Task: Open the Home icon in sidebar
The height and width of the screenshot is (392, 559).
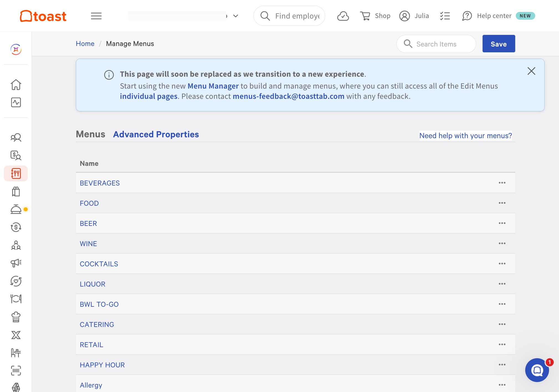Action: (16, 85)
